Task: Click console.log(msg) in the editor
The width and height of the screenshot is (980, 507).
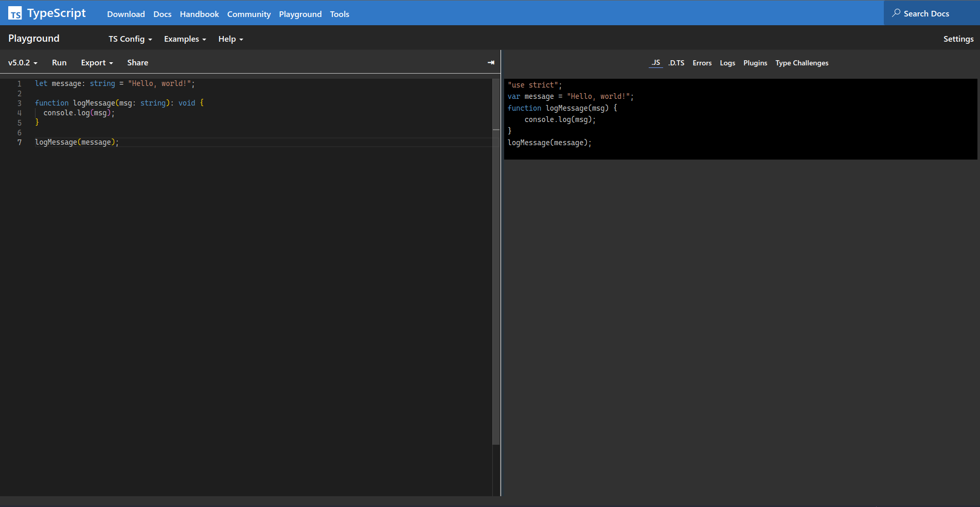Action: click(79, 113)
